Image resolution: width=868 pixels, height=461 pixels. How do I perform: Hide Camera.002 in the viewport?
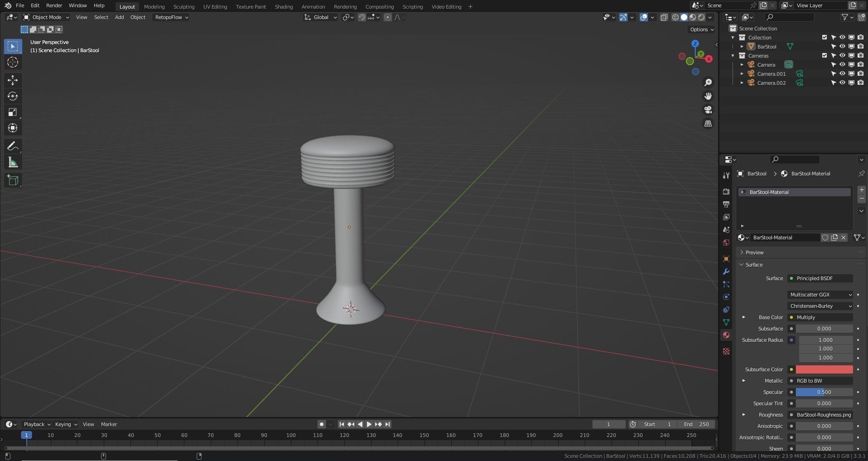(842, 82)
